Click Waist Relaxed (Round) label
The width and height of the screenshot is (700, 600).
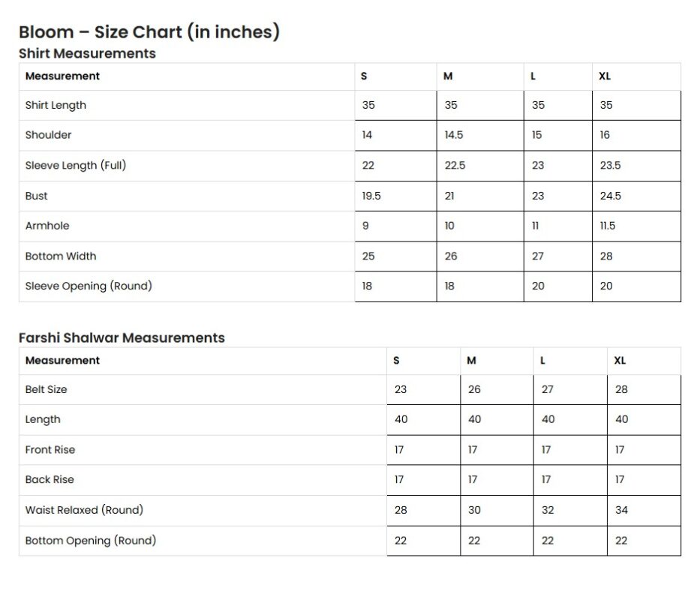click(x=84, y=510)
